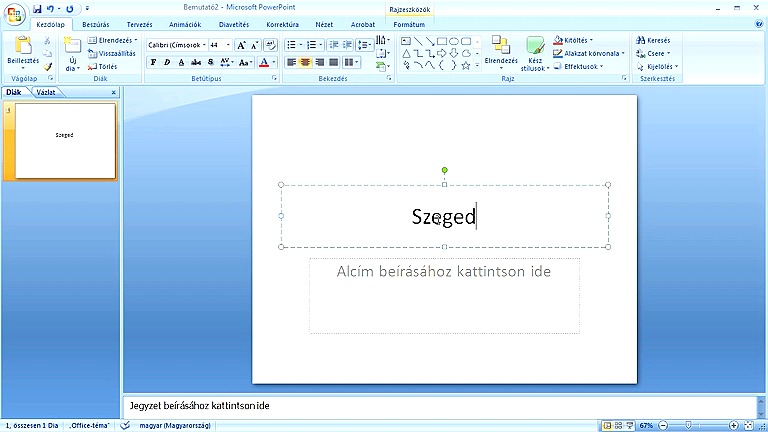Select the Szeged slide thumbnail
The width and height of the screenshot is (768, 432).
click(65, 141)
